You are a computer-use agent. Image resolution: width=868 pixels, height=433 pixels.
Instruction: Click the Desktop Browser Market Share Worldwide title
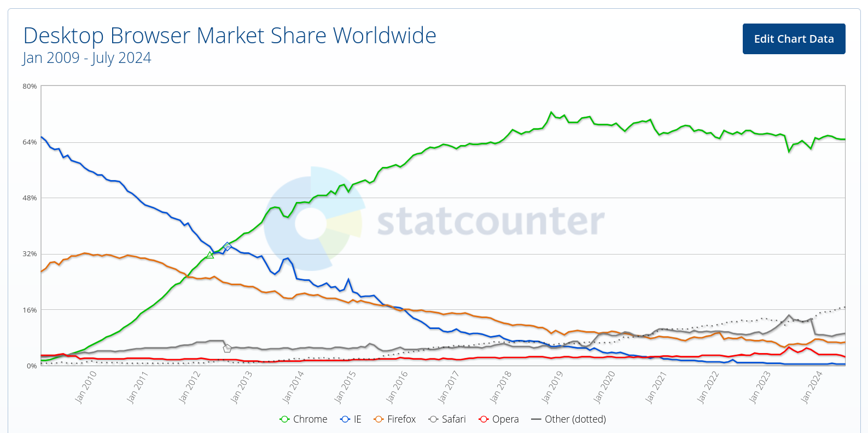(230, 36)
